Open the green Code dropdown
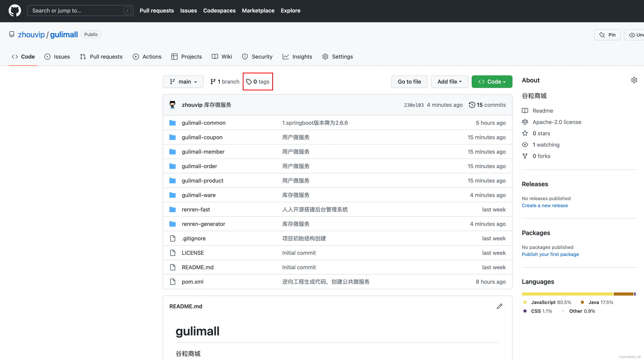The width and height of the screenshot is (644, 360). [x=492, y=82]
